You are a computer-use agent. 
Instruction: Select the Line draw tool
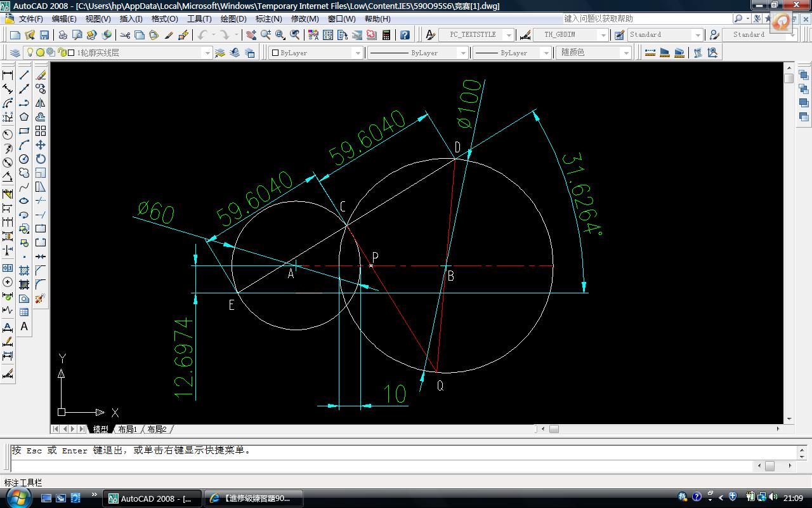tap(24, 75)
